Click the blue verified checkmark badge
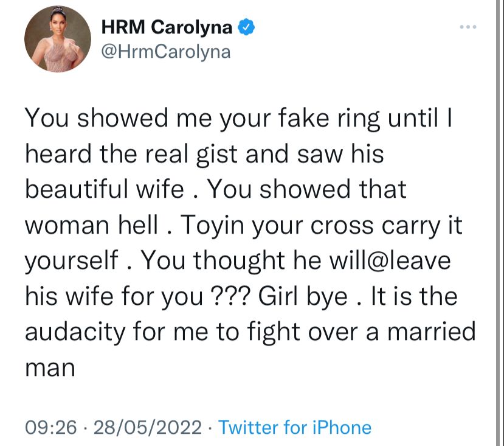 [246, 27]
